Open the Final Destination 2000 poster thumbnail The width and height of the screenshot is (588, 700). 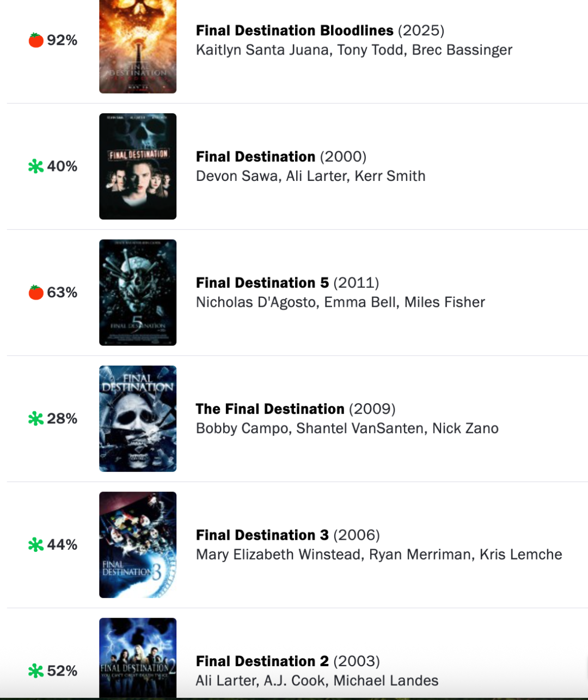[138, 166]
